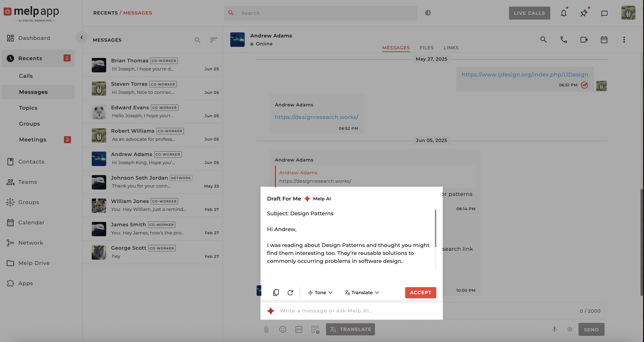Open pinned items from top bar
This screenshot has width=644, height=342.
pyautogui.click(x=584, y=13)
